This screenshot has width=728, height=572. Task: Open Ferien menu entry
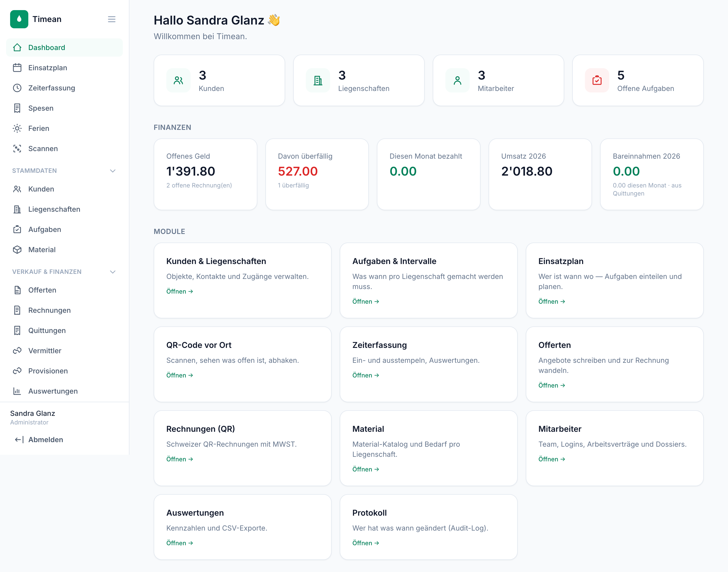[64, 128]
